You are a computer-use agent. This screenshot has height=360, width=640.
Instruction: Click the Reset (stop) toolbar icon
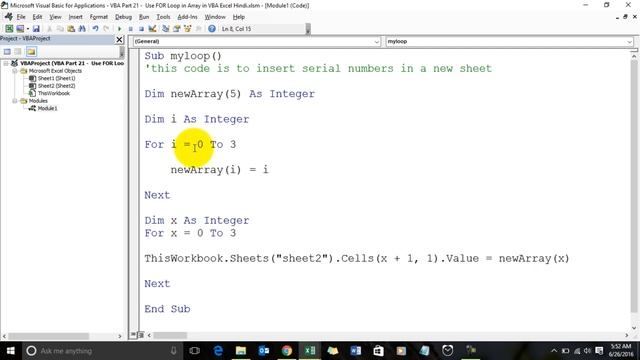(x=141, y=29)
